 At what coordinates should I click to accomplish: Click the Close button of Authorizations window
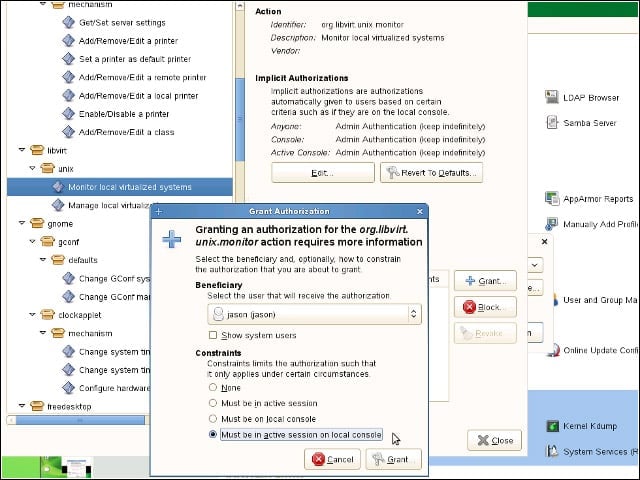click(x=495, y=440)
